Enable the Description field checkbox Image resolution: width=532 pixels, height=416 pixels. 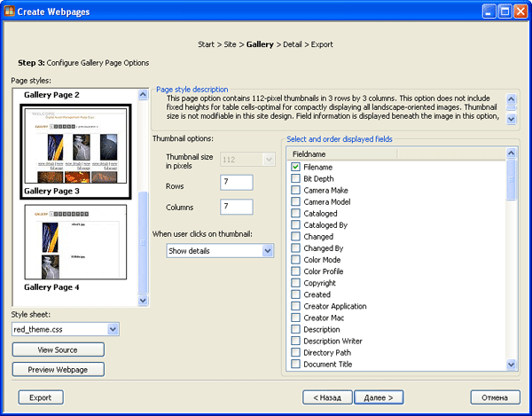tap(295, 329)
